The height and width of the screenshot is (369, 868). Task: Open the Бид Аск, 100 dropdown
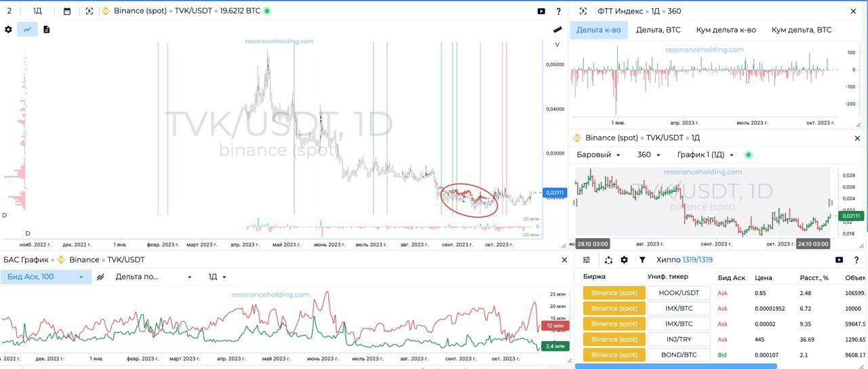[x=45, y=277]
